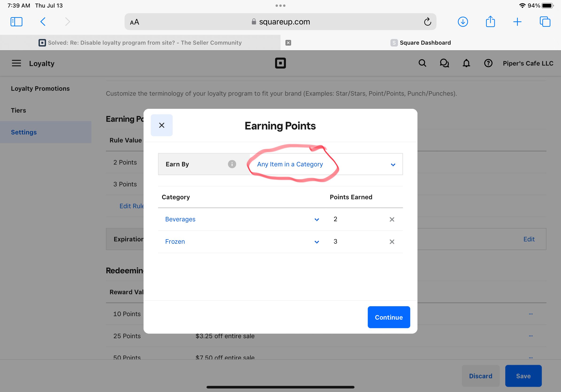Go to Tiers in sidebar
Screen dimensions: 561x392
click(18, 110)
